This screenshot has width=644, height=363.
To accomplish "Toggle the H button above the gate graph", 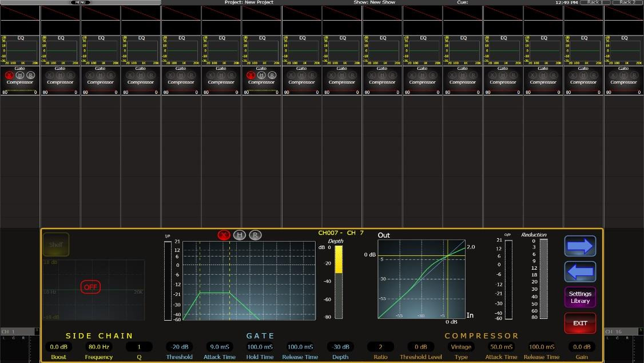I will 240,235.
